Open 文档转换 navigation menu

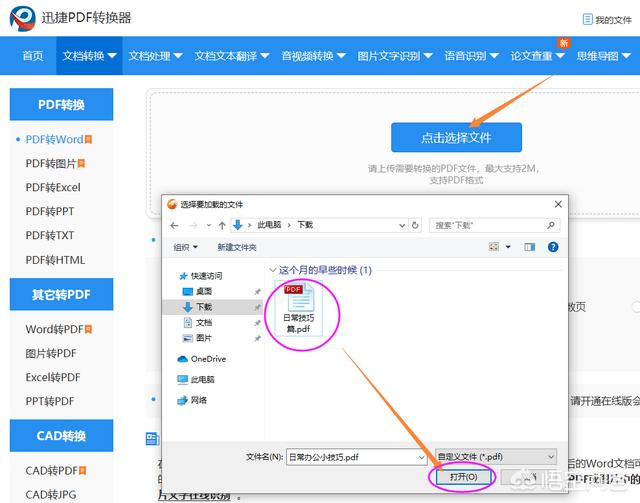(x=89, y=56)
